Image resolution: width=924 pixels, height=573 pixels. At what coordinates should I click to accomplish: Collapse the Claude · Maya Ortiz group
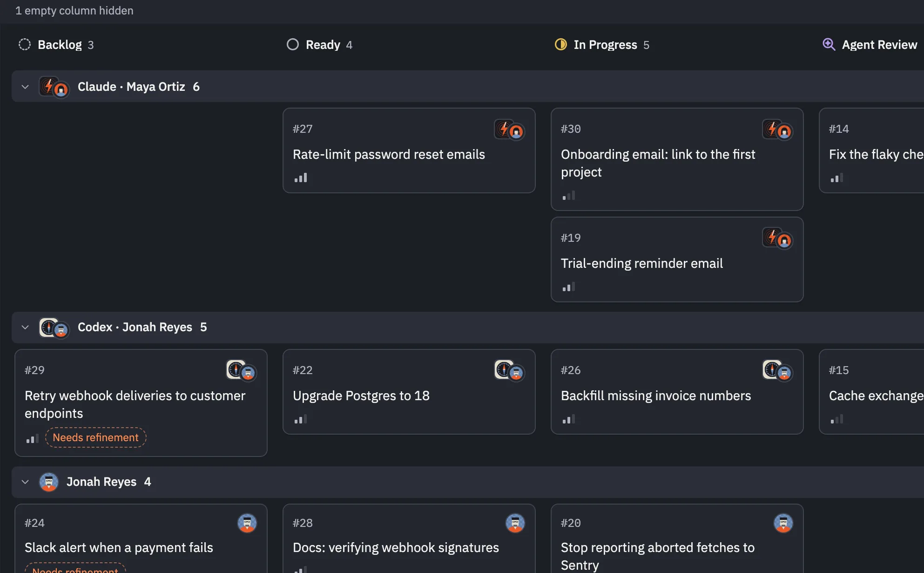point(25,87)
